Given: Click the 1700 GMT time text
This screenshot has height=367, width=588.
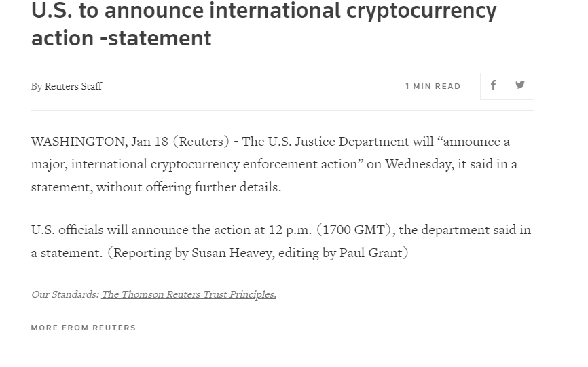Looking at the screenshot, I should 354,230.
